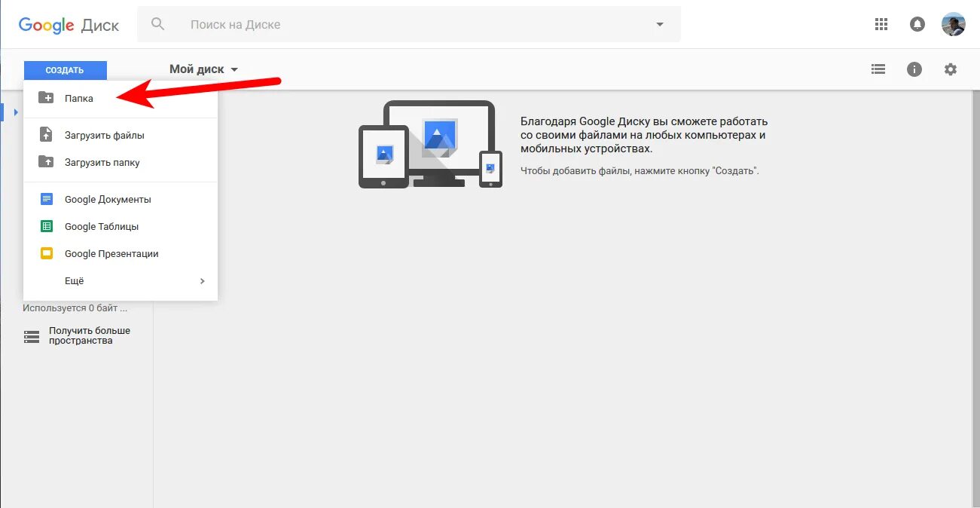Screen dimensions: 980x508
Task: Expand the sidebar tree triangle
Action: (x=15, y=113)
